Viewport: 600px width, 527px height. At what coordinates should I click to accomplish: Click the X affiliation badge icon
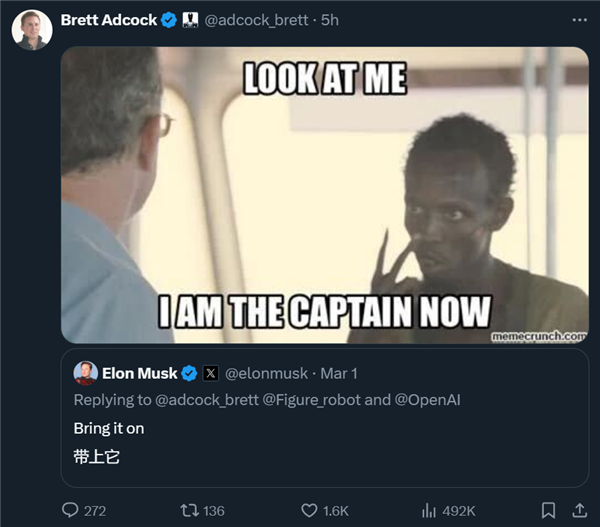[x=210, y=374]
